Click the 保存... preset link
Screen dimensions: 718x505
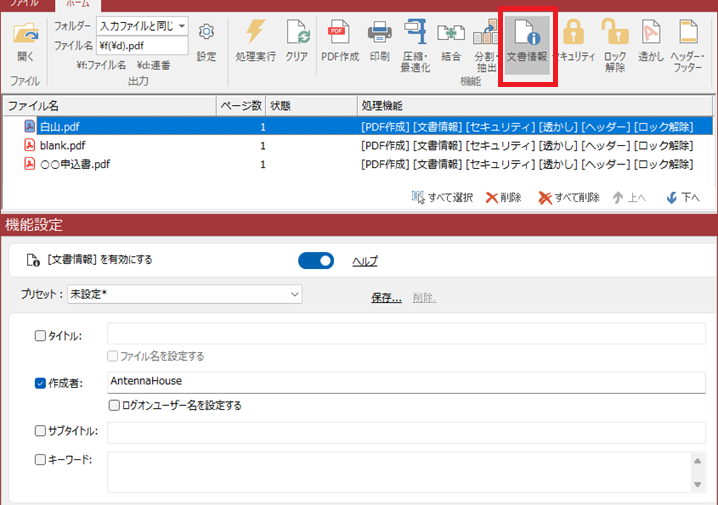coord(386,298)
